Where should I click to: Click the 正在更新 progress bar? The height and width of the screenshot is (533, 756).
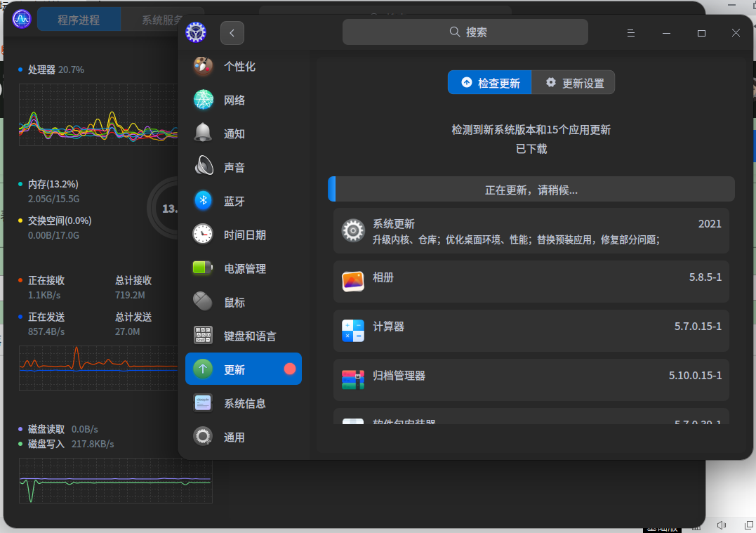pyautogui.click(x=531, y=189)
